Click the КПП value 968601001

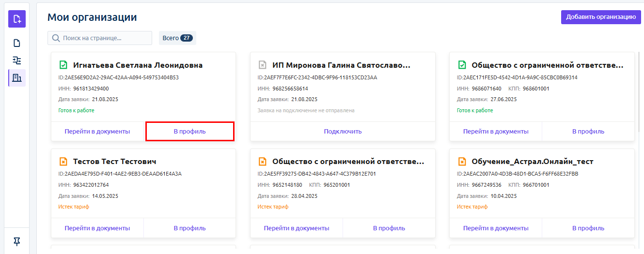tap(535, 89)
